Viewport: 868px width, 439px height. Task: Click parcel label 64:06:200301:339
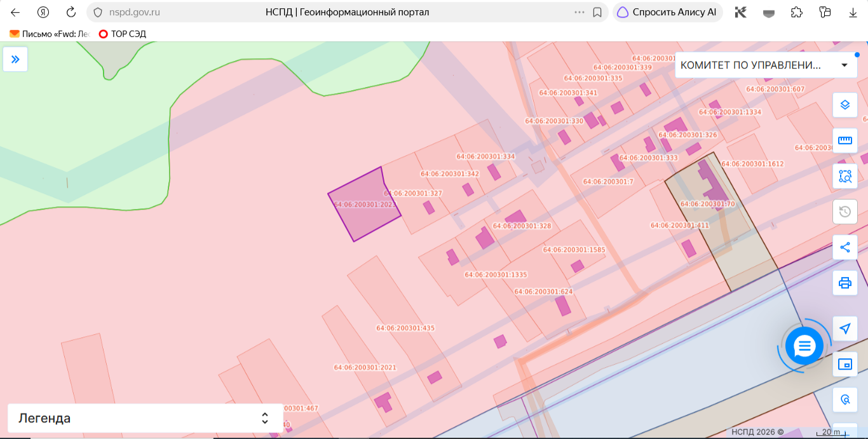tap(622, 67)
